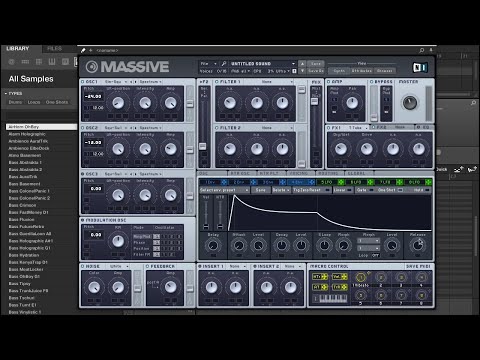
Task: Click the 8 LFO green crosshair icon
Action: tap(429, 182)
